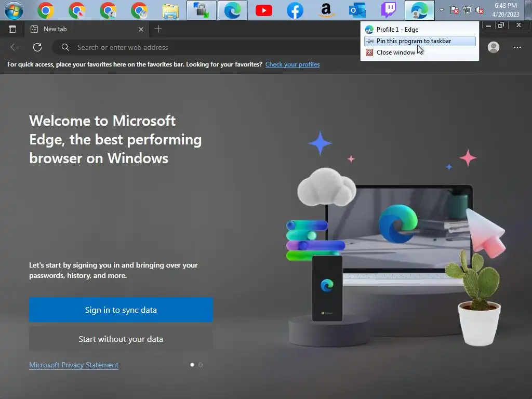This screenshot has height=399, width=532.
Task: Open the Windows Start orb
Action: click(14, 10)
